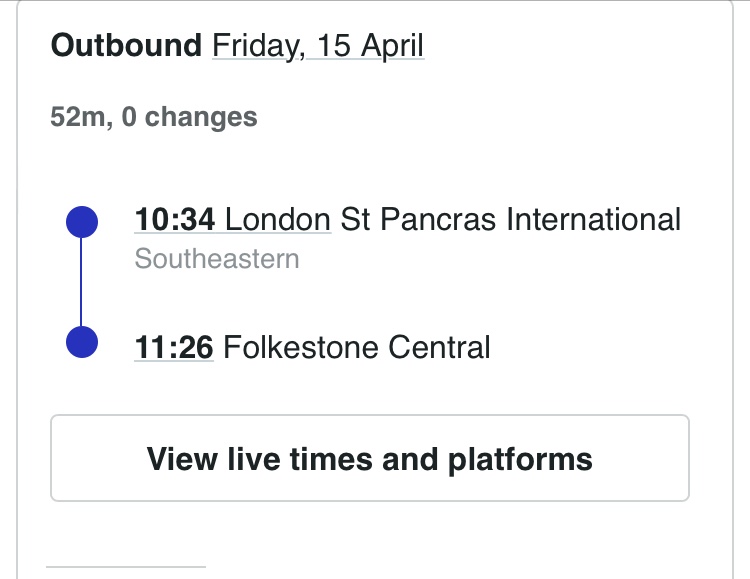Image resolution: width=750 pixels, height=579 pixels.
Task: Click the short divider line below the button
Action: pos(125,567)
